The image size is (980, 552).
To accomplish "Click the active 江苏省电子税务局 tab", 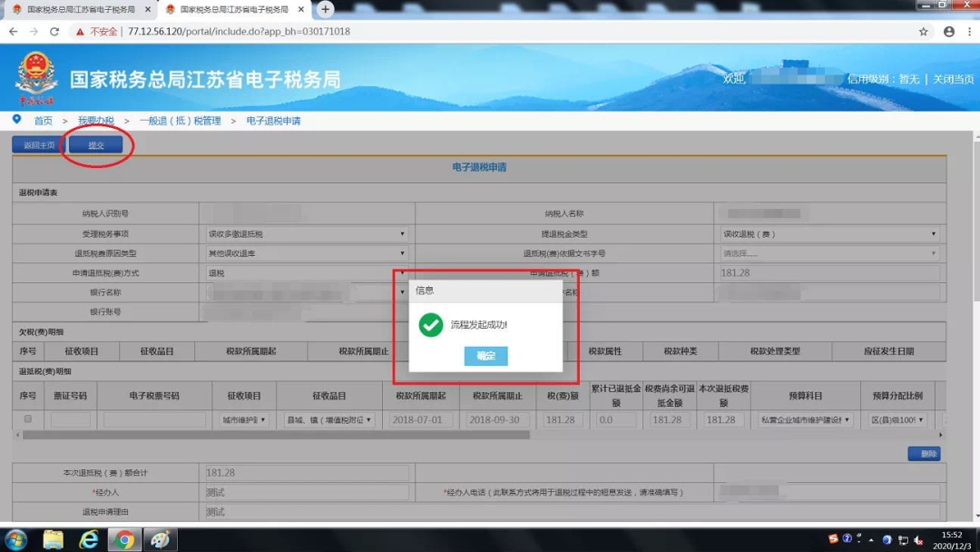I will [232, 9].
